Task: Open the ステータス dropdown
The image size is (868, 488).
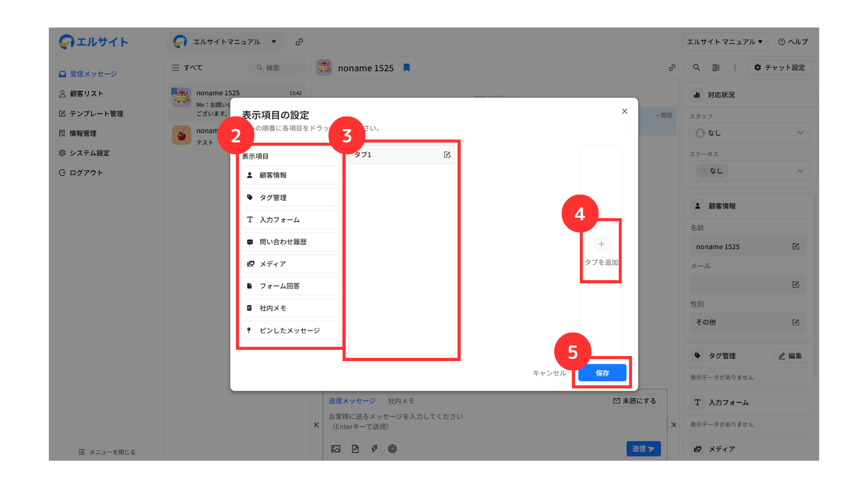Action: [749, 171]
